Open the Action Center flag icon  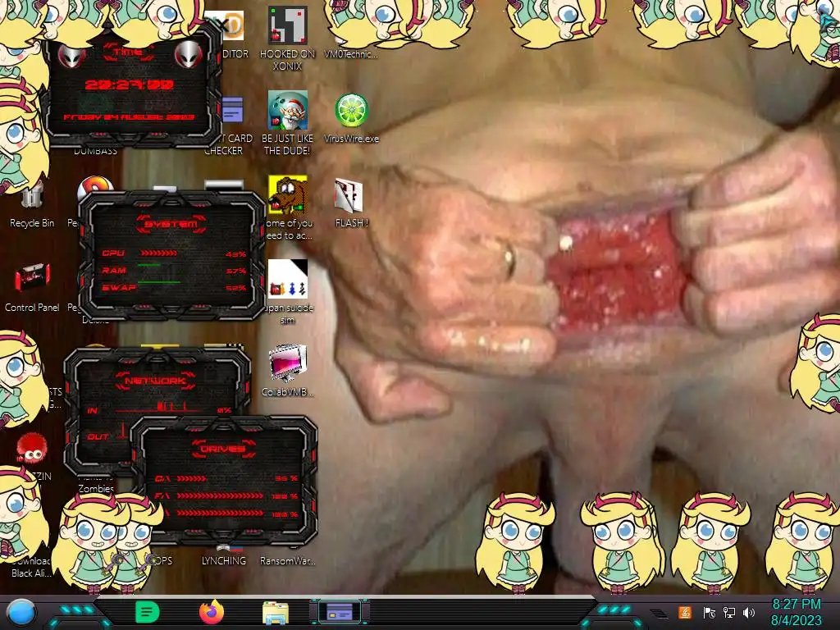click(x=710, y=612)
